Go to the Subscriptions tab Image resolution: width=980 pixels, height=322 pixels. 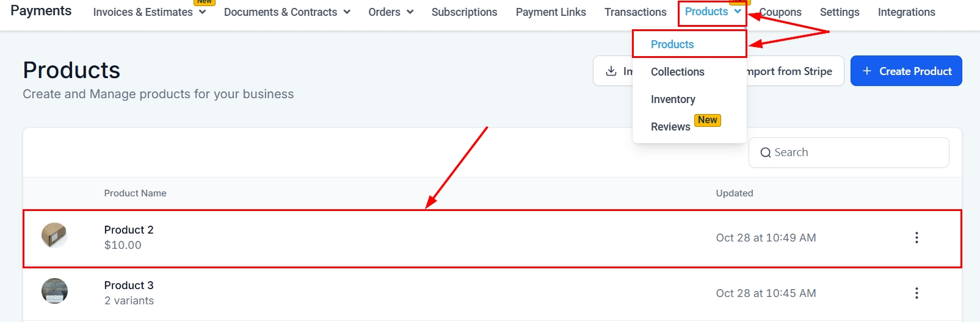click(x=464, y=12)
